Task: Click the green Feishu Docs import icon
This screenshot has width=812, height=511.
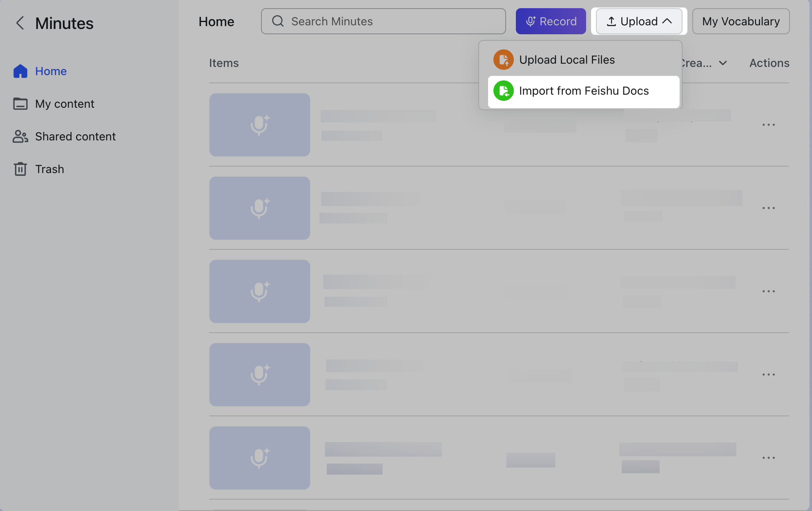Action: tap(504, 91)
